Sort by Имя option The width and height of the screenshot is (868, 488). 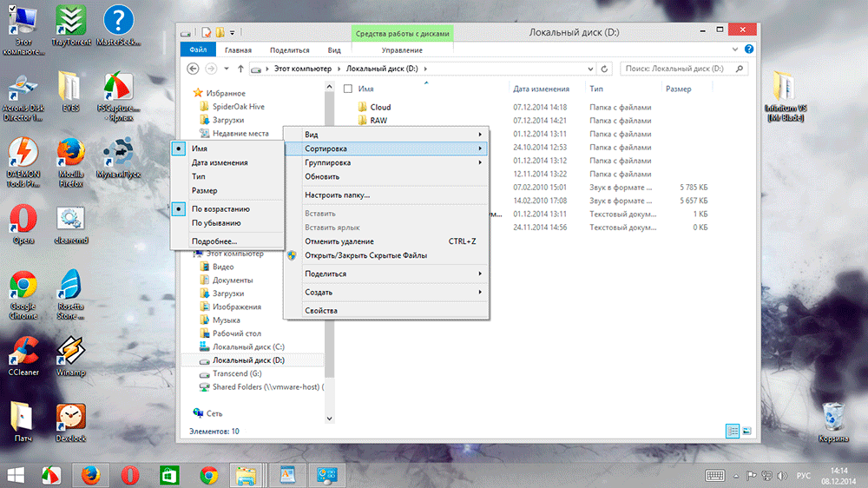click(227, 148)
